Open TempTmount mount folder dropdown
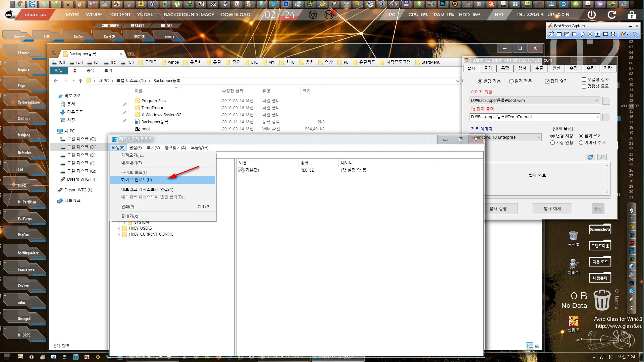The image size is (644, 362). pyautogui.click(x=597, y=117)
